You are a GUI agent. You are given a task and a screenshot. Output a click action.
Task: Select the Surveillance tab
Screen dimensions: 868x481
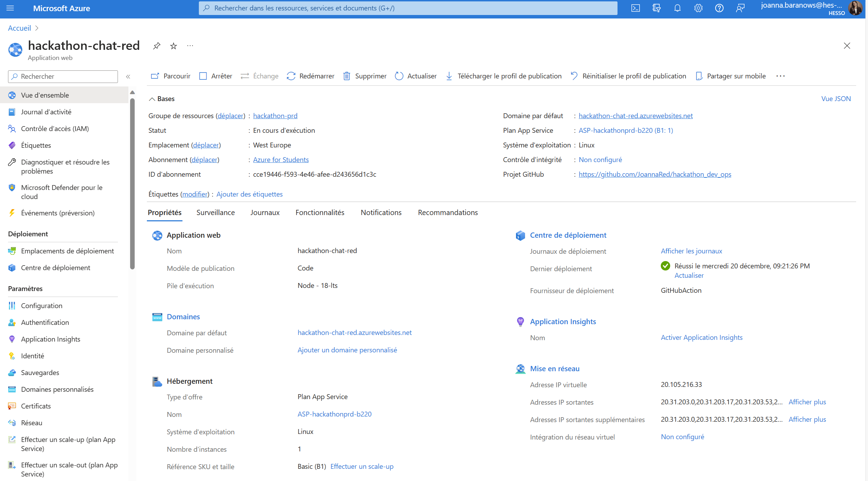[215, 212]
